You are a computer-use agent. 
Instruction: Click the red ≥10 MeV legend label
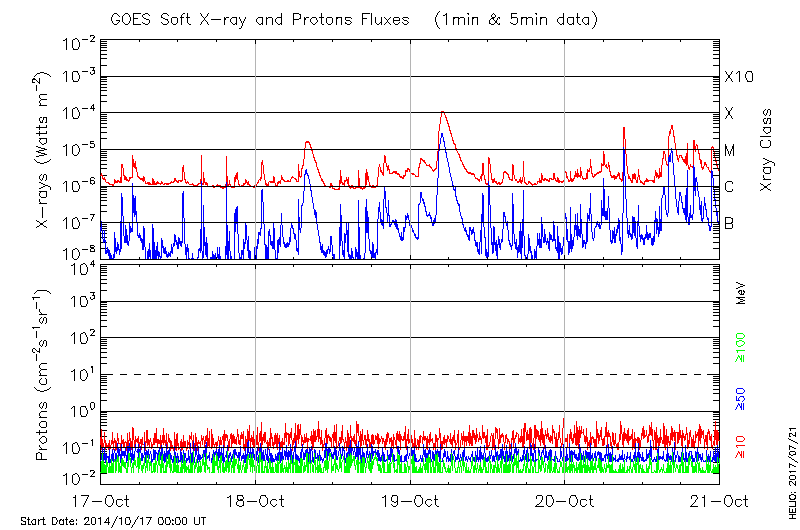pos(741,448)
